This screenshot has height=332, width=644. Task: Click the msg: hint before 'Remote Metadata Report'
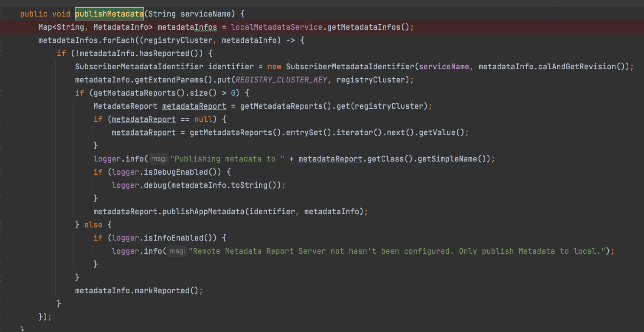177,251
